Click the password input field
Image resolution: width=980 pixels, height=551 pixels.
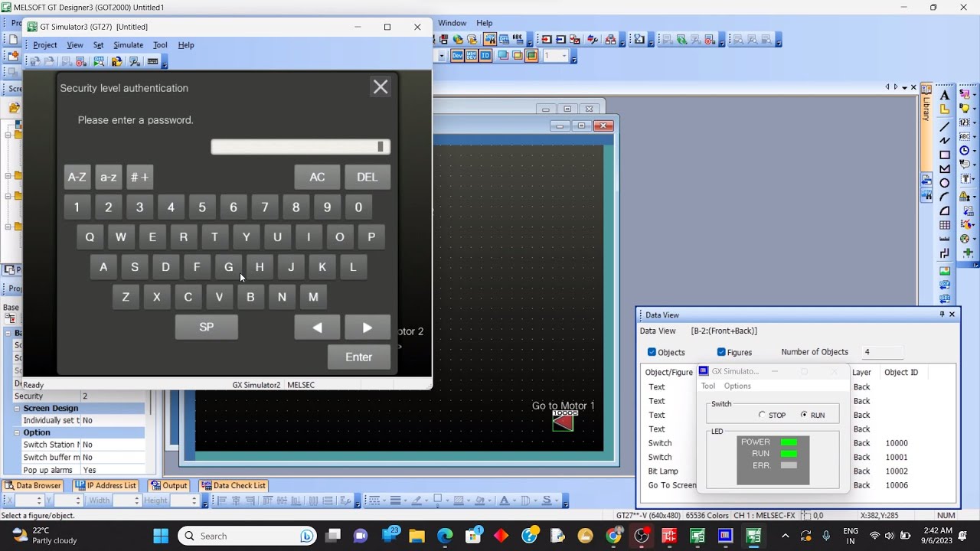[301, 147]
